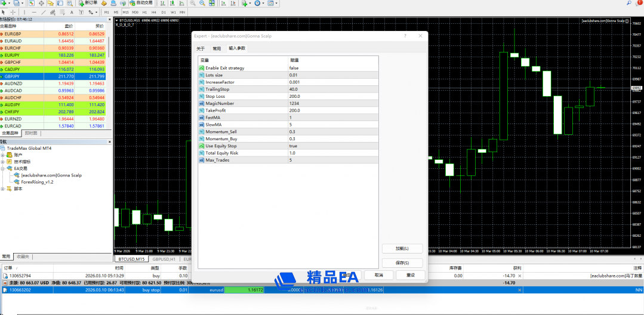Select the horizontal line drawing tool

click(x=33, y=12)
